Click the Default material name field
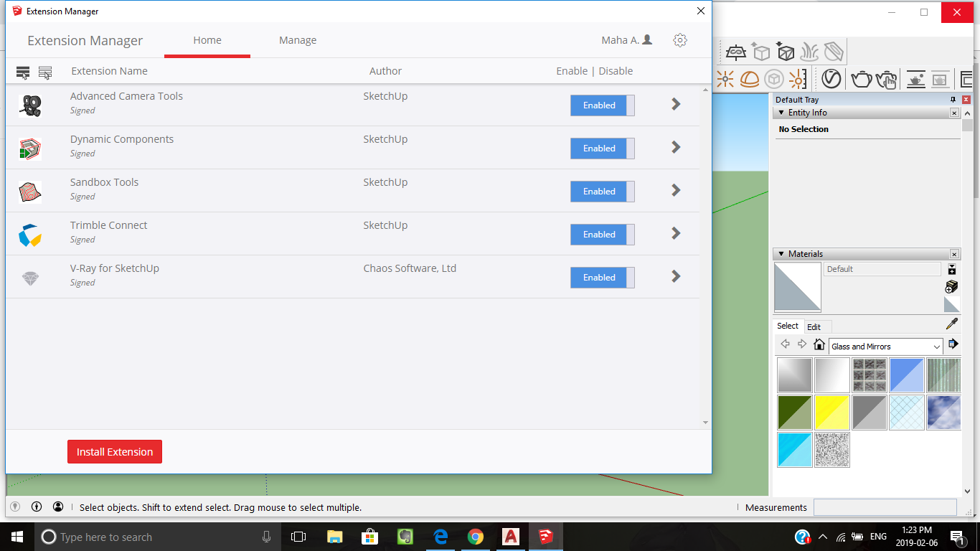The image size is (980, 551). click(882, 269)
